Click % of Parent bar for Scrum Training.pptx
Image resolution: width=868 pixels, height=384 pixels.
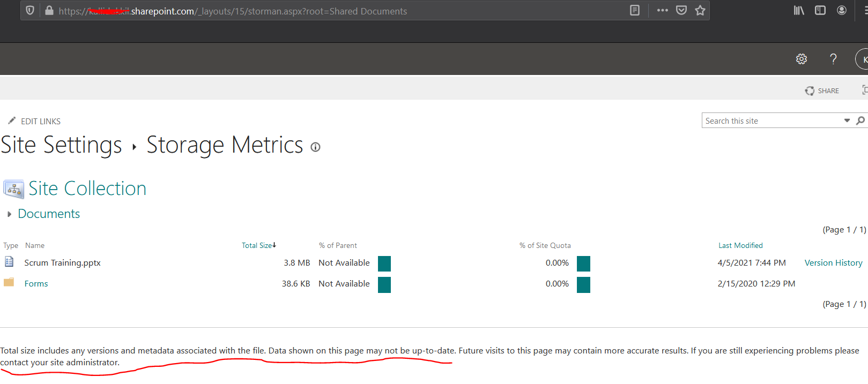(384, 264)
